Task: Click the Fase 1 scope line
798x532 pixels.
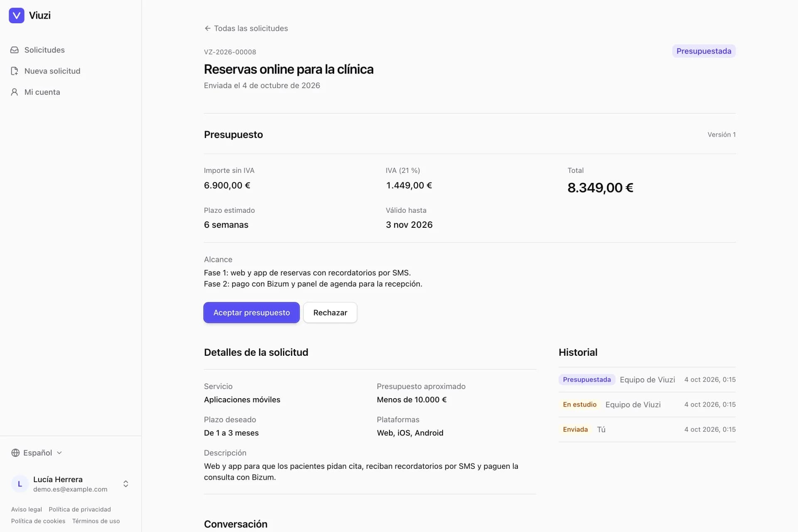Action: pos(307,273)
